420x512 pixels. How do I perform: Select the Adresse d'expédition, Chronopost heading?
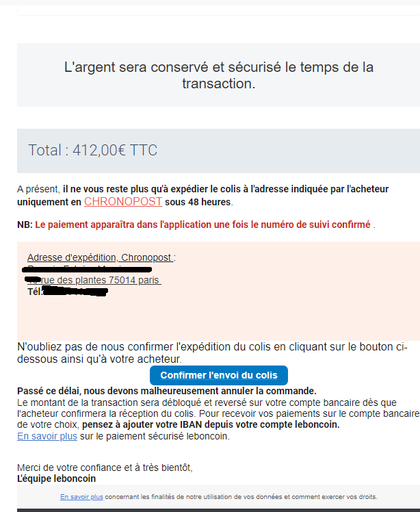[x=101, y=257]
